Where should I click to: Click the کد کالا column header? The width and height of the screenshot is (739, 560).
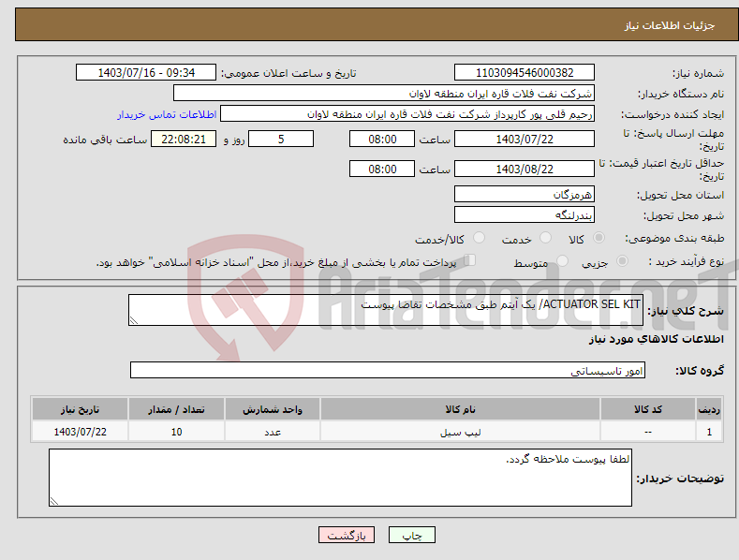(x=648, y=409)
